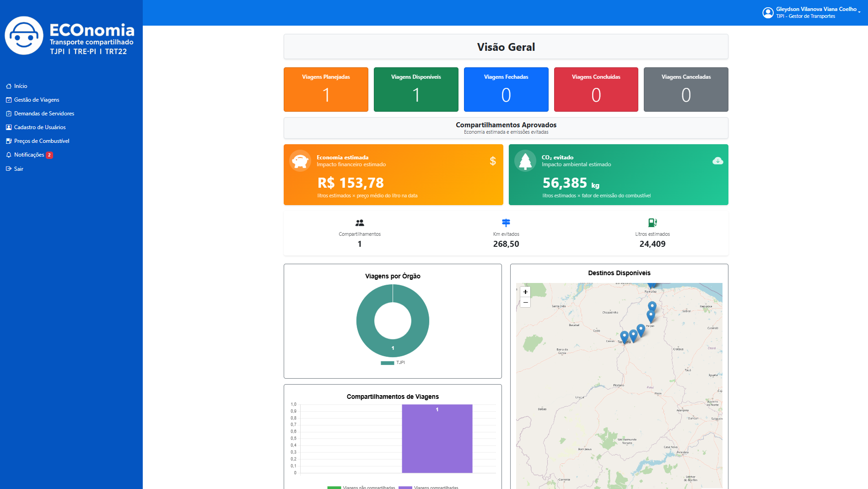Click the Compartilhamentos Aprovados heading
Image resolution: width=868 pixels, height=489 pixels.
[506, 125]
